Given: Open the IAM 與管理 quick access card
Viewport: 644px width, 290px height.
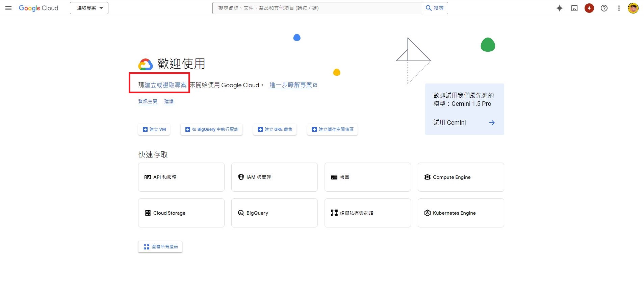Looking at the screenshot, I should (x=275, y=177).
